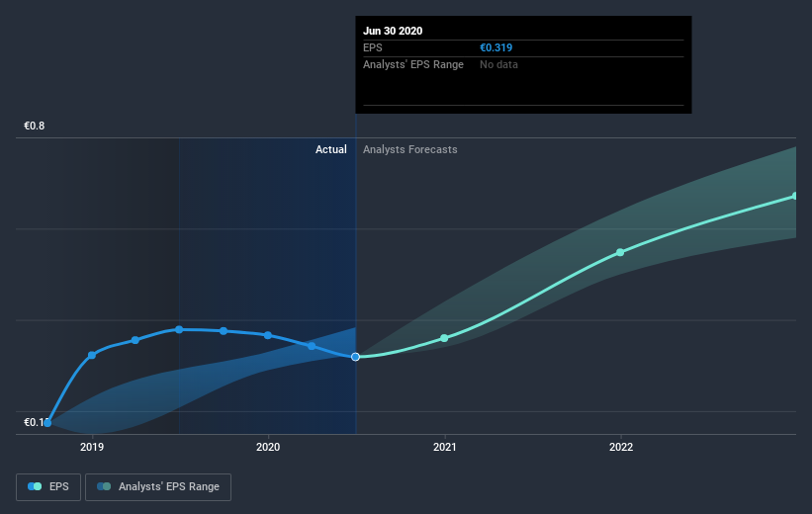Screen dimensions: 812x514
Task: Click the 2022 forecast EPS data point
Action: (x=620, y=252)
